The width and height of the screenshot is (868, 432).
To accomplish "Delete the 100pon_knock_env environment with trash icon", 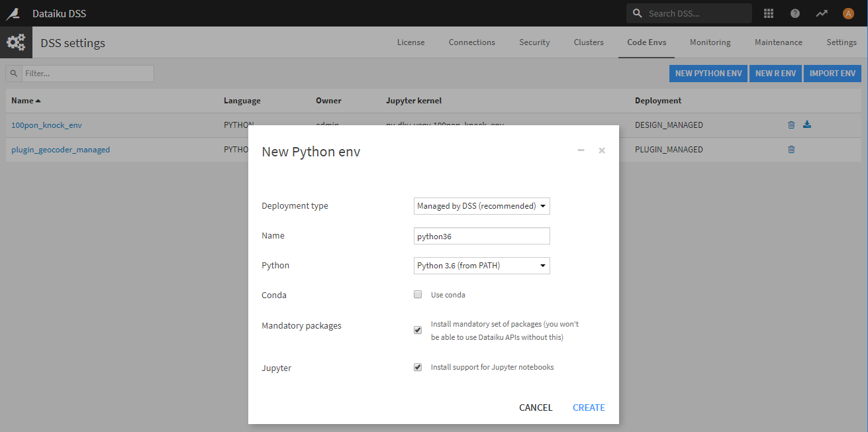I will (791, 125).
